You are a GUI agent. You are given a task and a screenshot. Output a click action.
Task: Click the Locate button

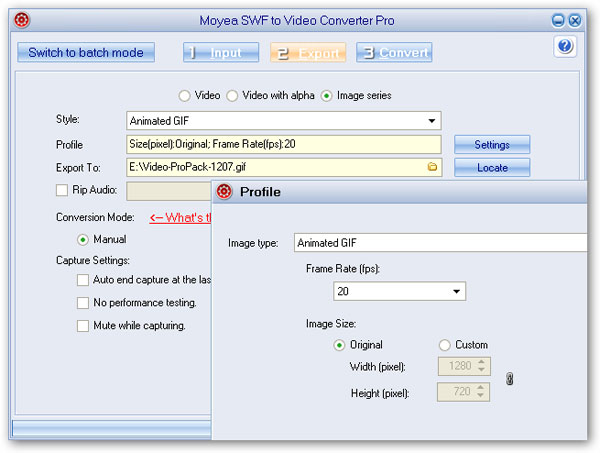pos(492,168)
